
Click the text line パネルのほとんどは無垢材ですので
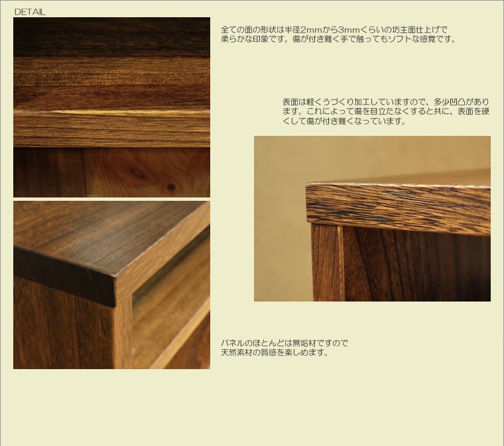pyautogui.click(x=284, y=343)
